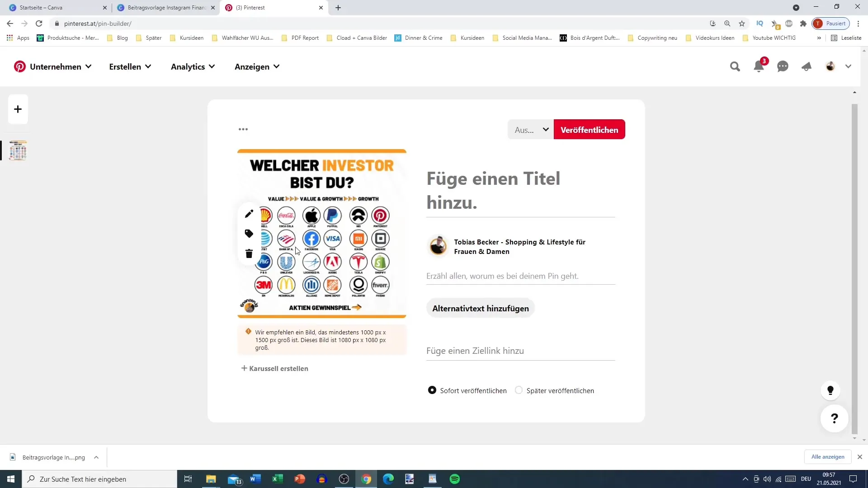868x488 pixels.
Task: Open the three-dot pin options menu
Action: tap(243, 129)
